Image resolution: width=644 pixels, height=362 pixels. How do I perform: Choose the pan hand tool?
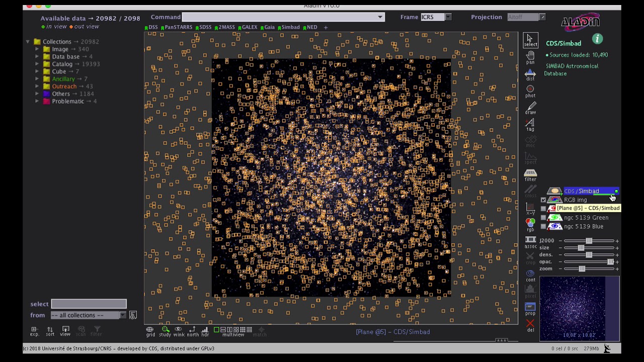coord(530,58)
